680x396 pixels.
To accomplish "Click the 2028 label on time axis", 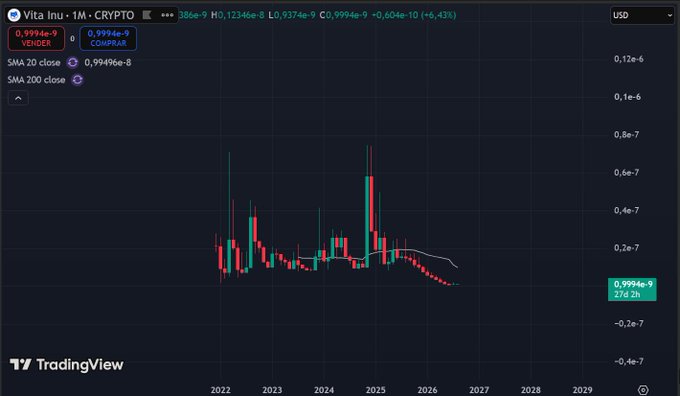I will tap(530, 390).
